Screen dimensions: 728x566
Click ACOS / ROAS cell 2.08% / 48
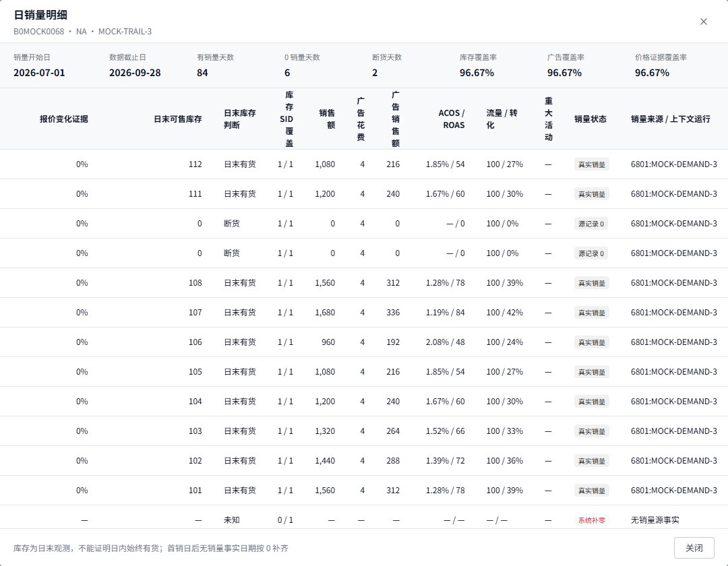446,342
